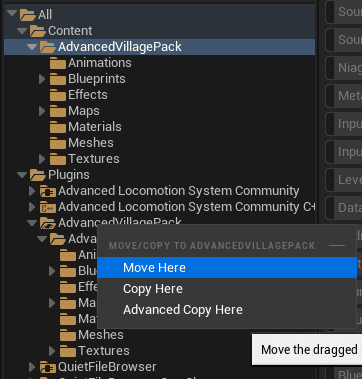Select Advanced Copy Here option

point(227,310)
